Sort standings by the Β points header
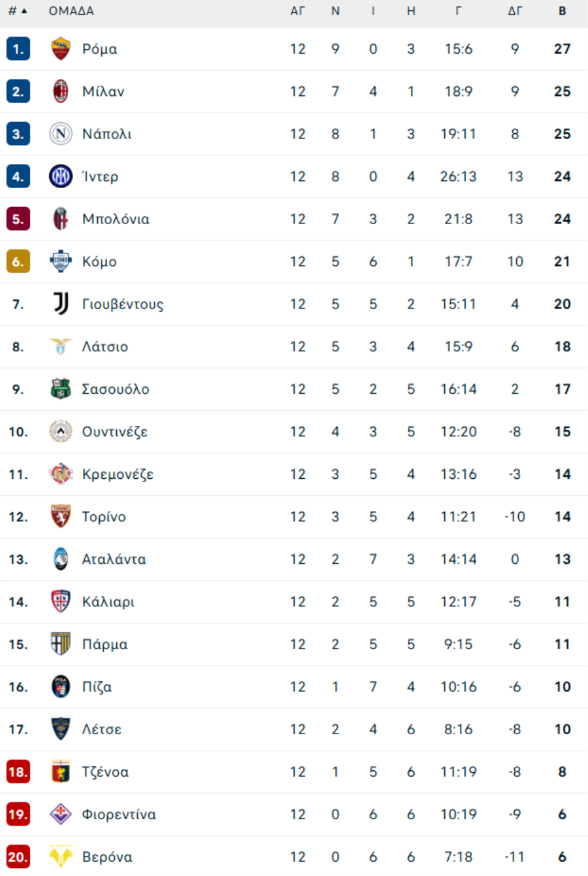 [563, 11]
